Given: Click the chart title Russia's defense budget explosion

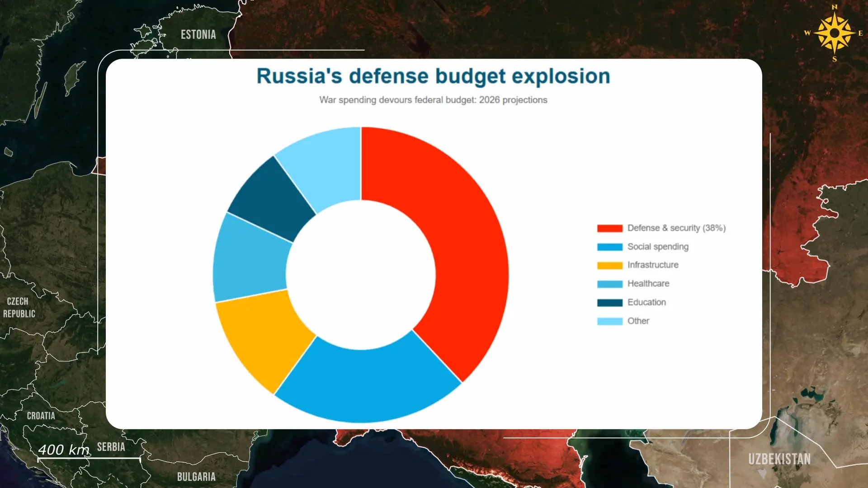Looking at the screenshot, I should 433,76.
